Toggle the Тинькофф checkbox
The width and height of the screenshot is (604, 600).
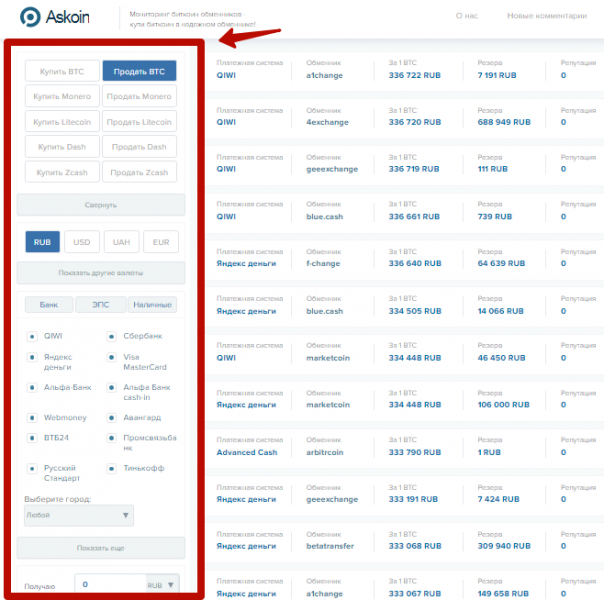(111, 469)
